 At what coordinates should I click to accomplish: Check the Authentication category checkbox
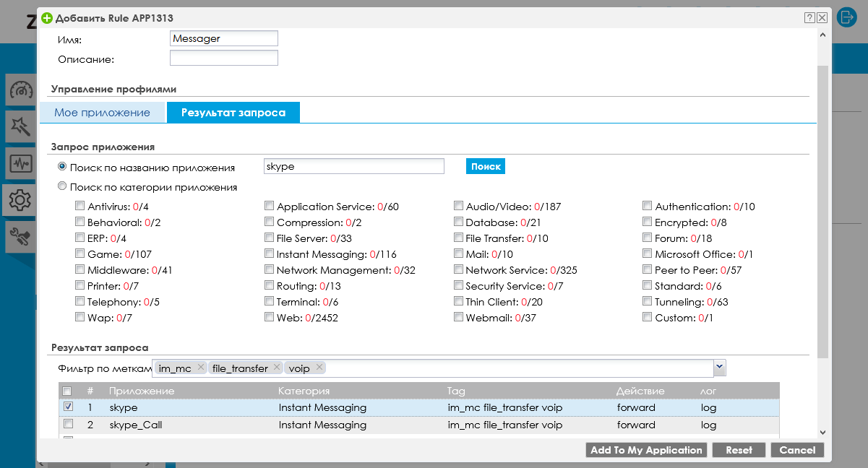(648, 206)
